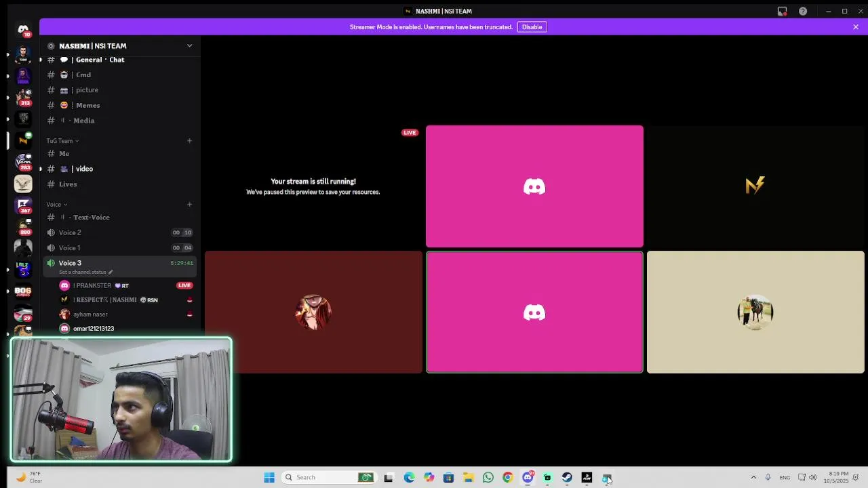Select the dark red participant tile
This screenshot has height=488, width=868.
click(x=313, y=312)
